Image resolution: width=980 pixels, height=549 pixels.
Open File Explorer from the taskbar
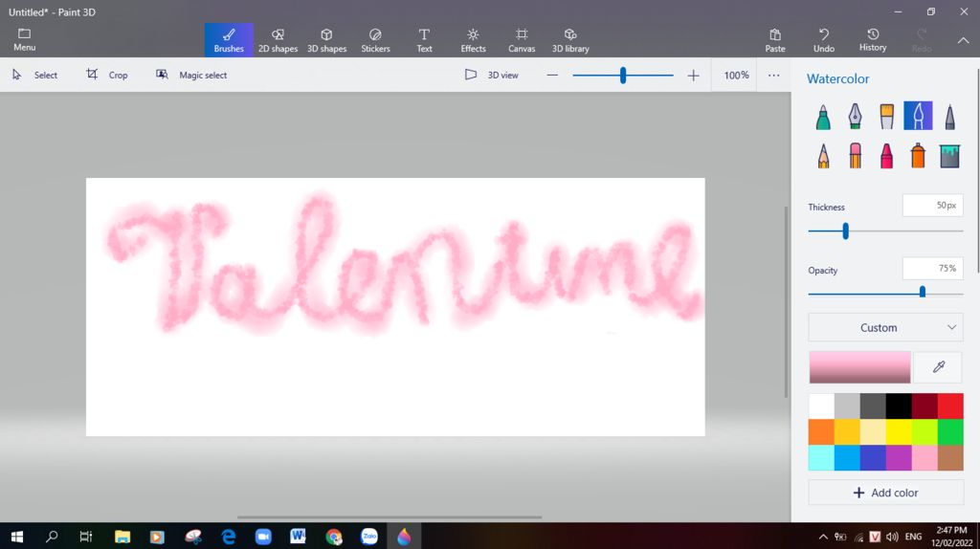pos(122,537)
